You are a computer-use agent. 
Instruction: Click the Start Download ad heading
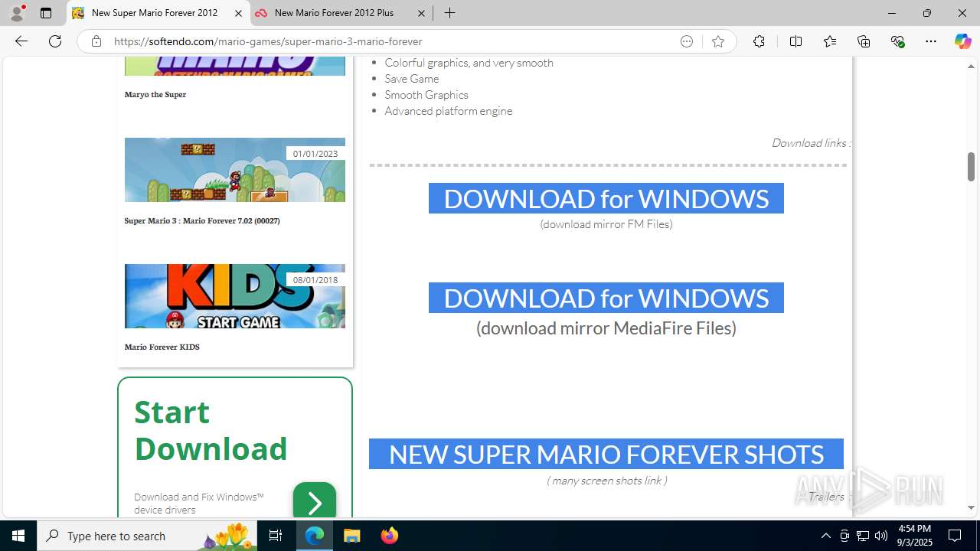[211, 430]
